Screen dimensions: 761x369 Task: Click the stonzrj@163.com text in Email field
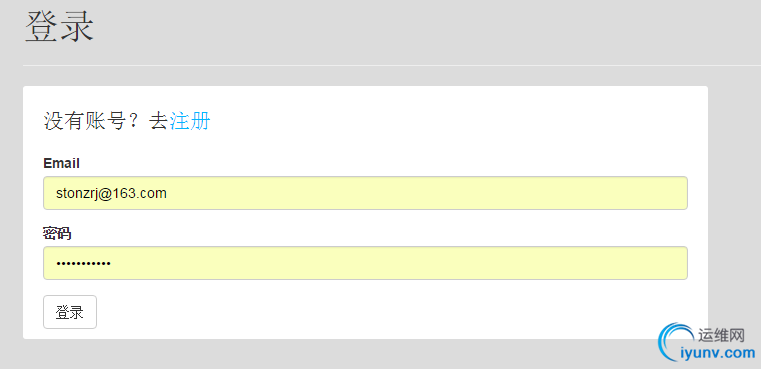click(x=112, y=194)
